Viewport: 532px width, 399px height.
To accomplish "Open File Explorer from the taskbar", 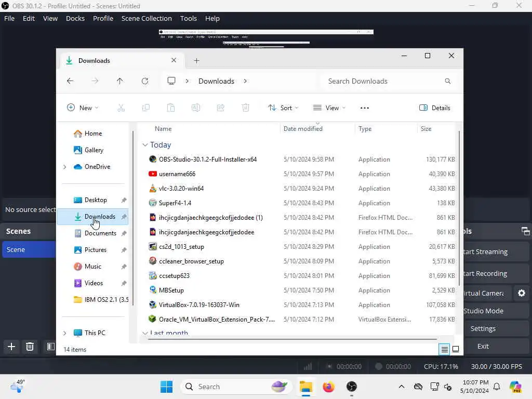I will 305,387.
